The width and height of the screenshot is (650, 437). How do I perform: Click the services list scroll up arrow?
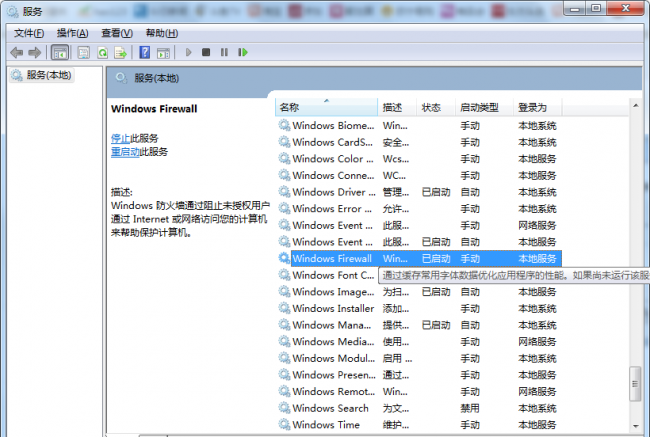point(635,106)
